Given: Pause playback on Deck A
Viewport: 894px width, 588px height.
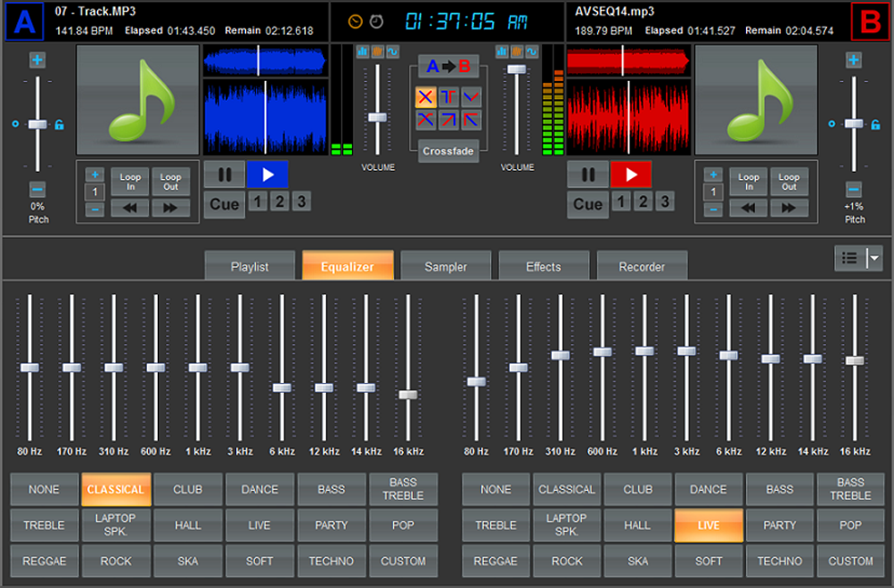Looking at the screenshot, I should (x=225, y=174).
